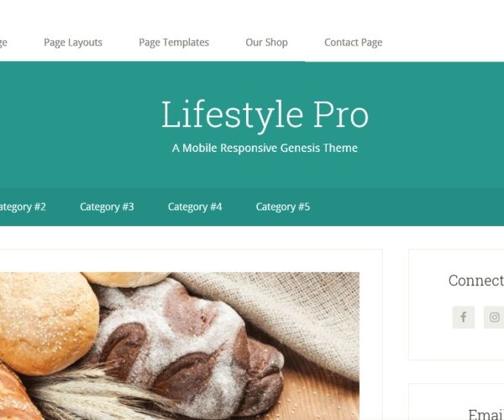Click the cut-off menu item before Page Layouts
Screen dimensions: 504x420
3,42
